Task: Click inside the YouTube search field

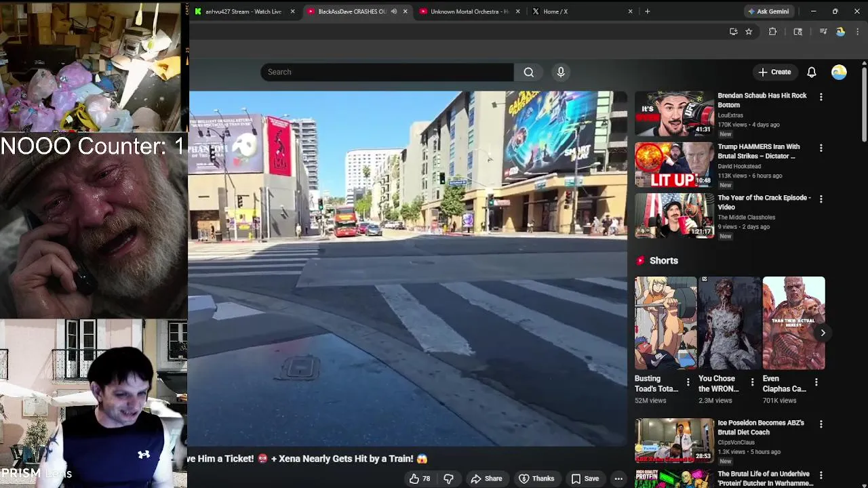Action: (387, 72)
